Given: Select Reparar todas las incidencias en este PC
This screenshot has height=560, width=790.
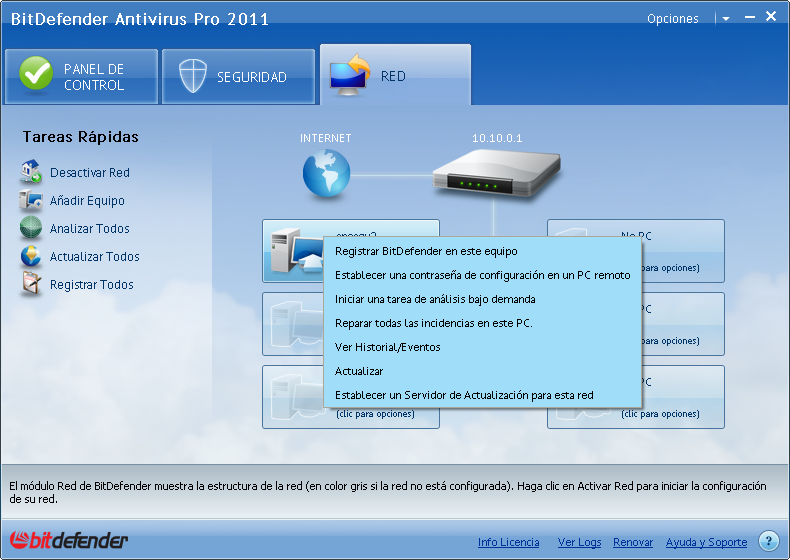Looking at the screenshot, I should (x=433, y=323).
